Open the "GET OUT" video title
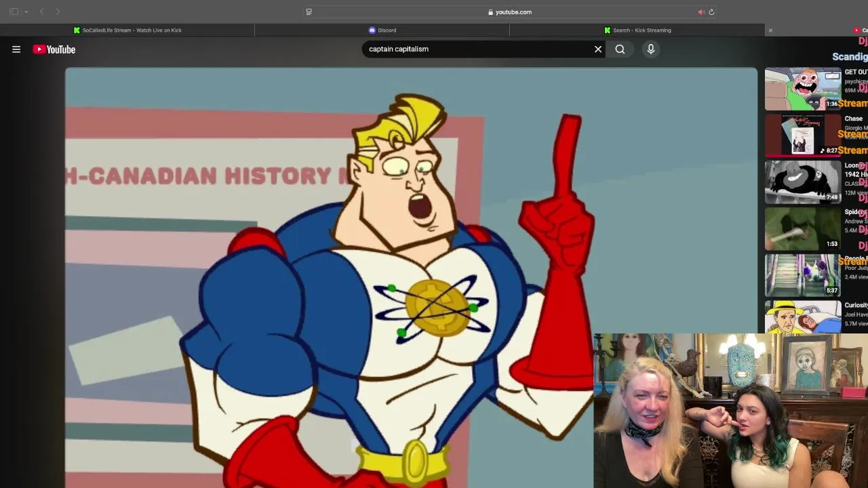The image size is (868, 488). (856, 72)
